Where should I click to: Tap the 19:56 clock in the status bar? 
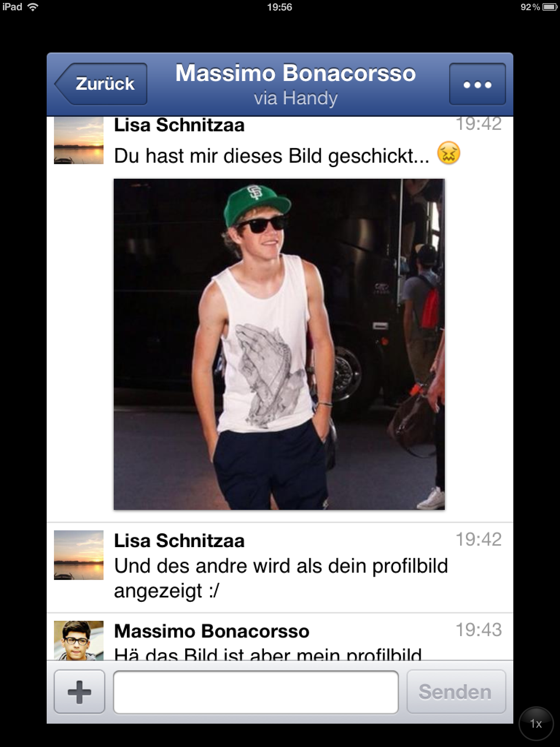click(x=280, y=7)
